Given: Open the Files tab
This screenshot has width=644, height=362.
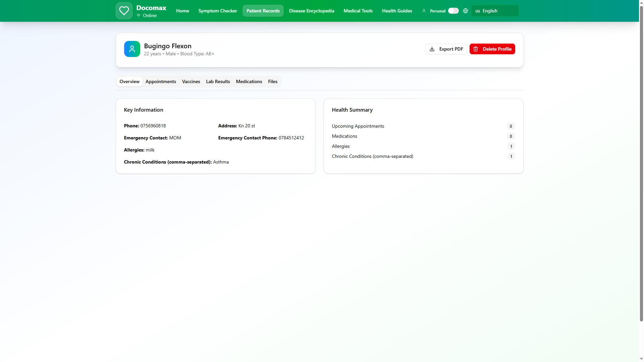Looking at the screenshot, I should (272, 81).
